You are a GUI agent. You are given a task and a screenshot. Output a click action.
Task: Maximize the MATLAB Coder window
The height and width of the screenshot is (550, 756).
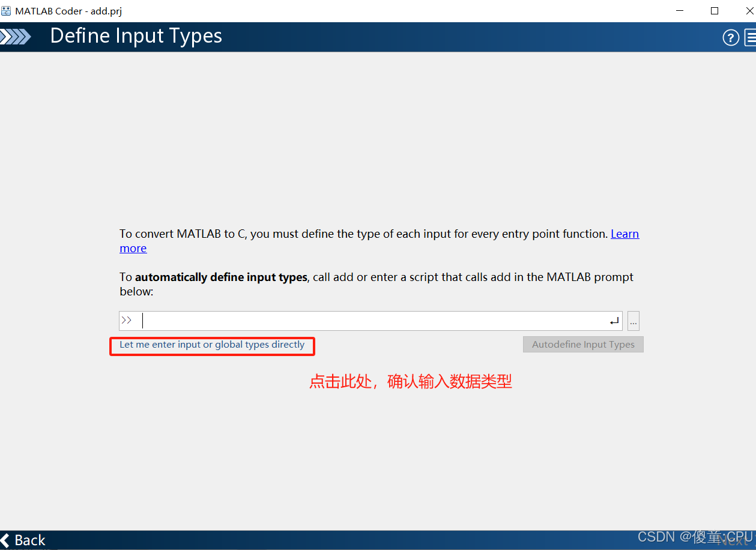click(x=714, y=11)
